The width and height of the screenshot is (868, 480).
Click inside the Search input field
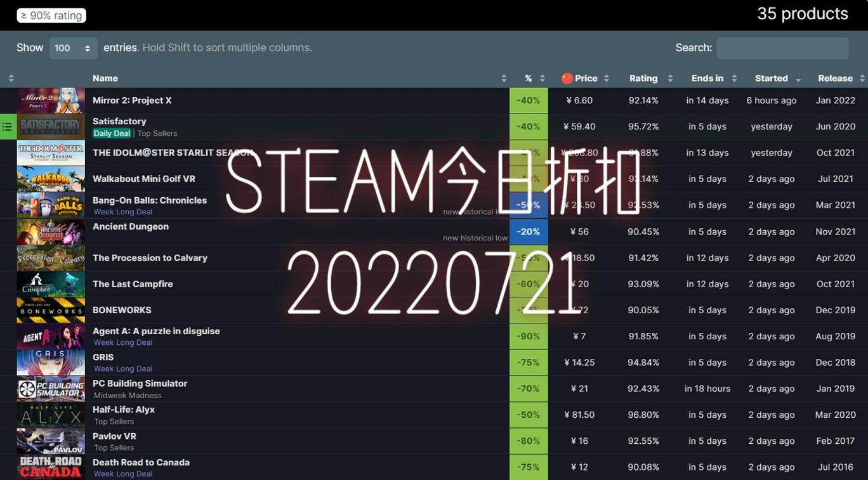[x=782, y=48]
